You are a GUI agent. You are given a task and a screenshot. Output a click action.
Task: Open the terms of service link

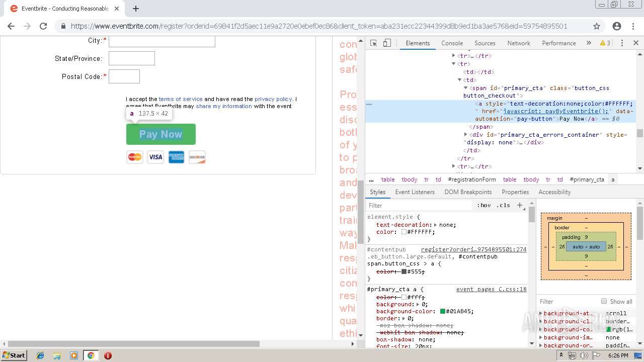181,99
